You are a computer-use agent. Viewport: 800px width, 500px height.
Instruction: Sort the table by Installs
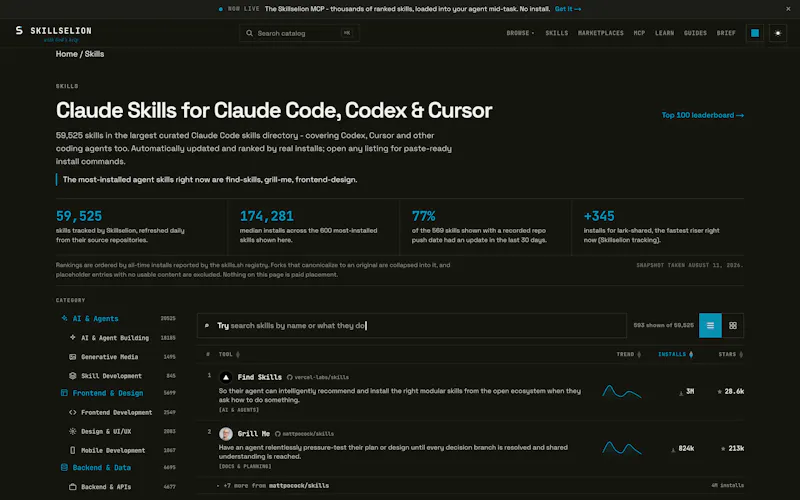point(676,354)
